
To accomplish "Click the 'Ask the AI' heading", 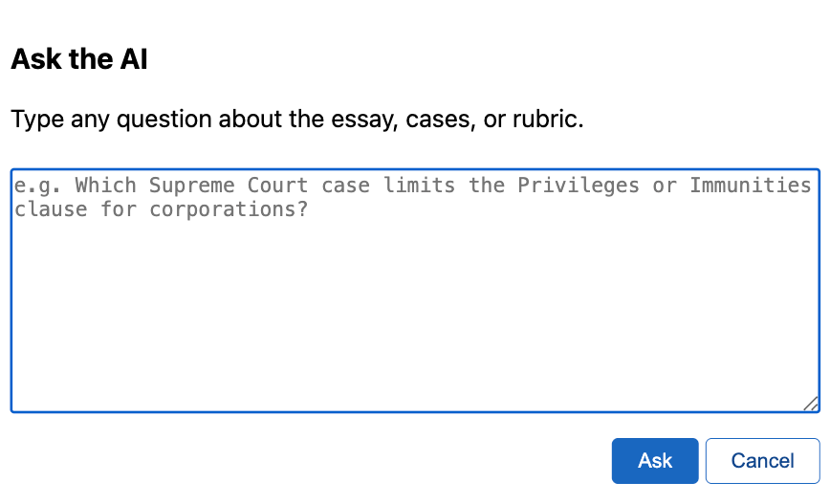I will (79, 58).
